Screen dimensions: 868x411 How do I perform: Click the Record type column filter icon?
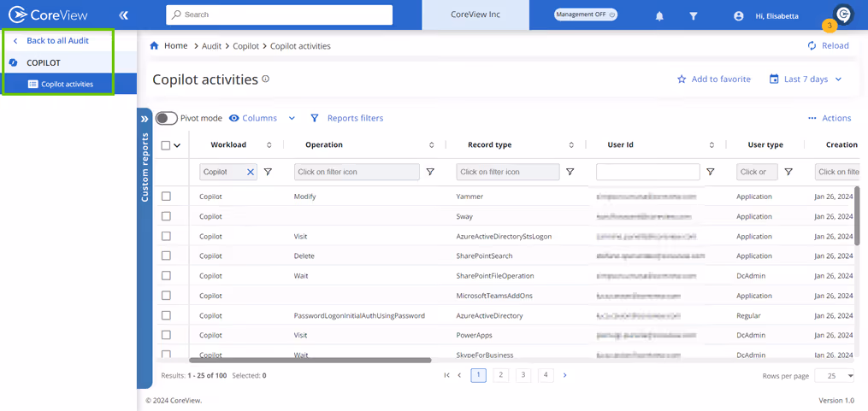tap(570, 172)
